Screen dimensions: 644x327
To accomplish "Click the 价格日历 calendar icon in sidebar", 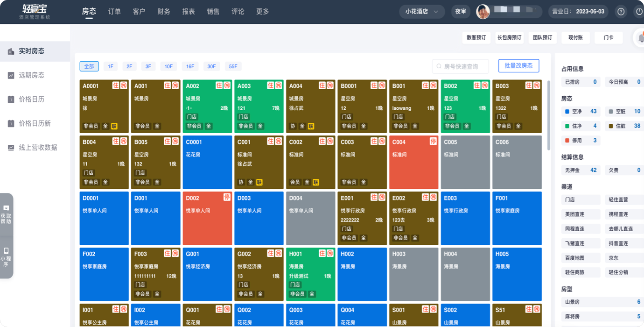I will click(x=11, y=100).
